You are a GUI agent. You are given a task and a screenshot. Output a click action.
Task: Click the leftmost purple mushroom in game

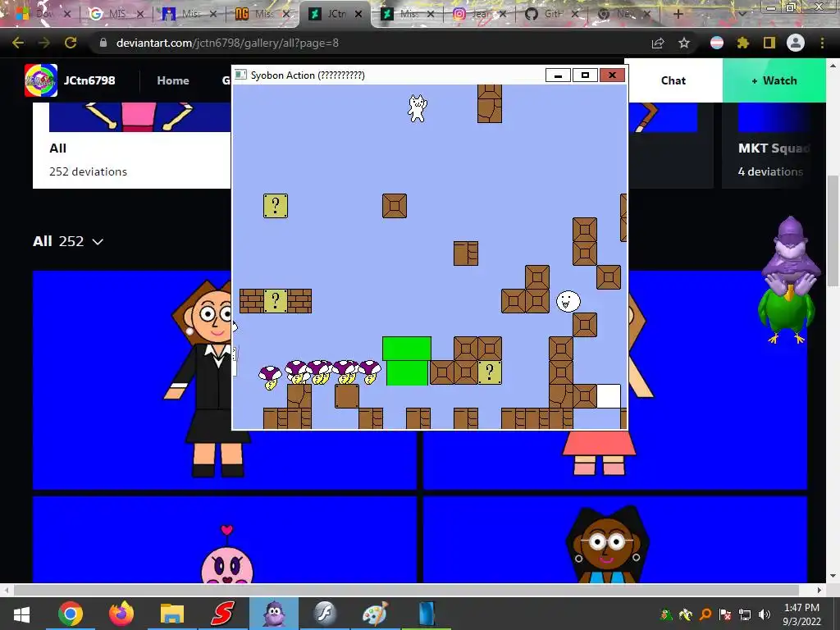[x=270, y=377]
